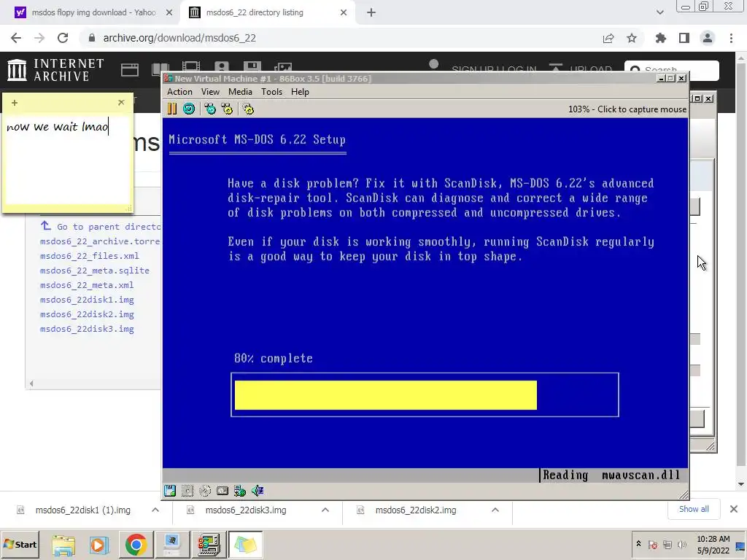Delete the sticky note with X

[x=121, y=102]
